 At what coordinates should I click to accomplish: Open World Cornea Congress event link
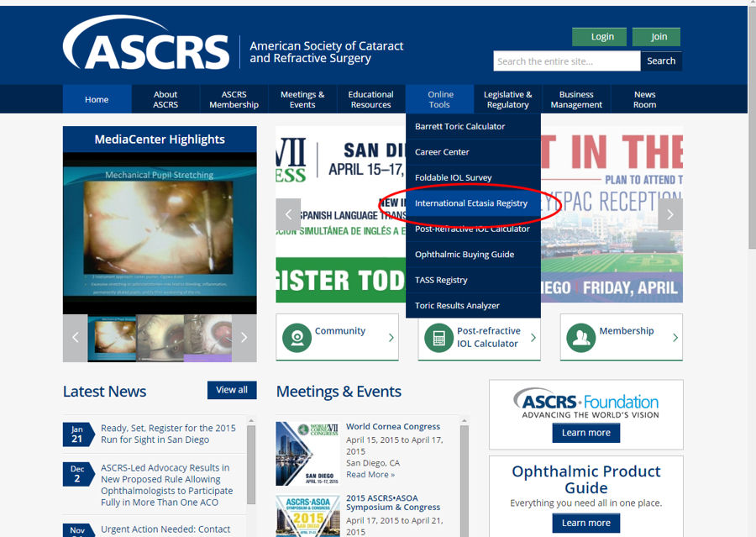coord(393,427)
